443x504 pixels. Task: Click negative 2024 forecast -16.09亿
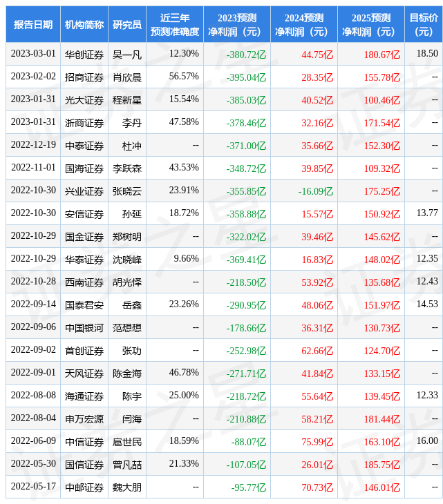click(x=315, y=191)
